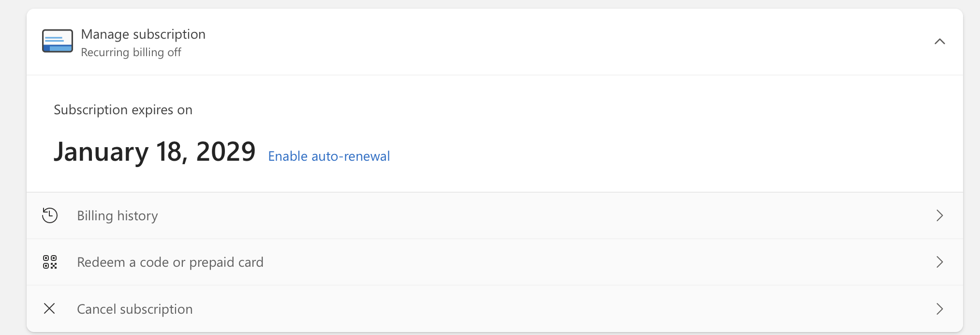Select Redeem a code or prepaid card
Screen dimensions: 980x335
[170, 262]
